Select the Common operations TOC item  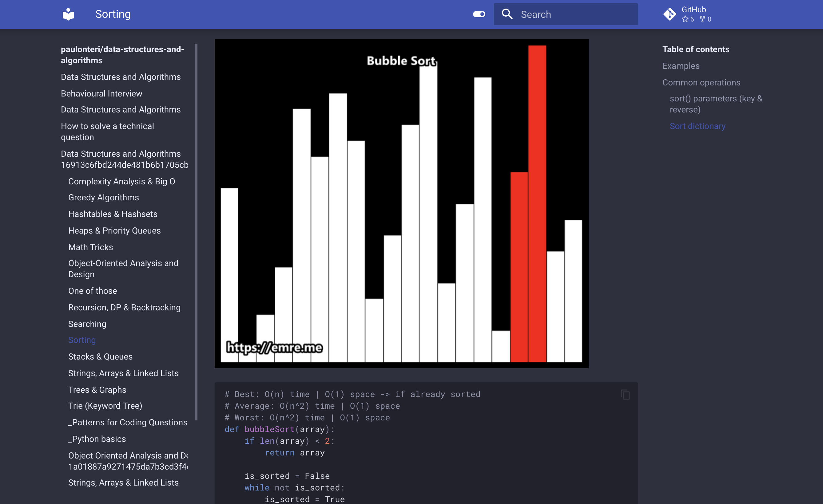click(701, 82)
